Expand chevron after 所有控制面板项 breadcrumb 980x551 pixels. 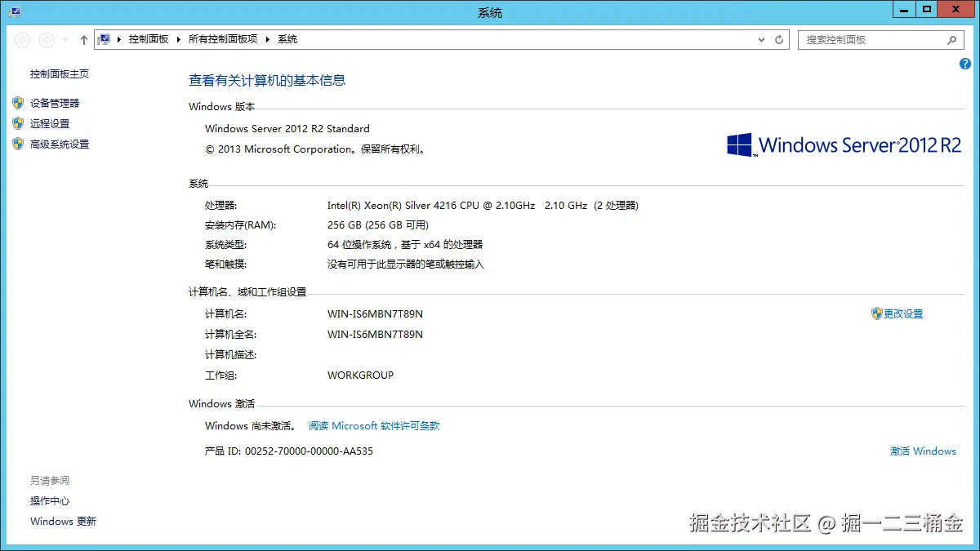pos(268,39)
